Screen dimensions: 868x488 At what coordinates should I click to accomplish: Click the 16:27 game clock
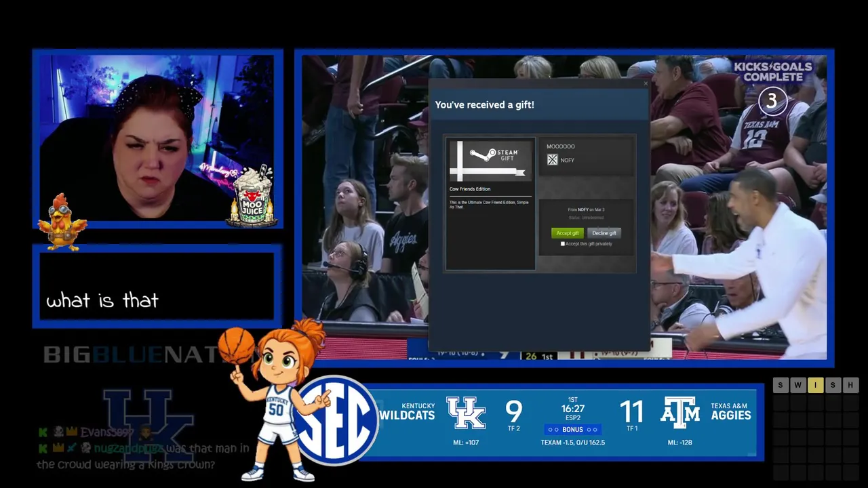pyautogui.click(x=573, y=409)
